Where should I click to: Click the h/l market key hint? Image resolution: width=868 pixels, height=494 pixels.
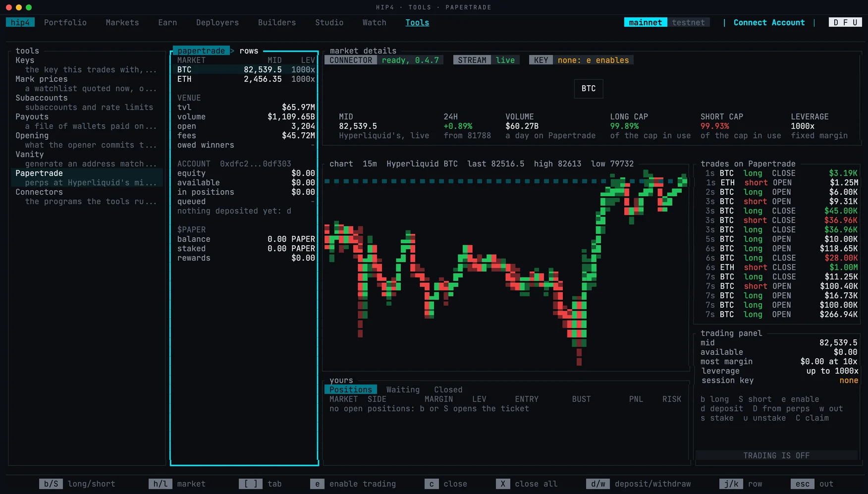(177, 484)
